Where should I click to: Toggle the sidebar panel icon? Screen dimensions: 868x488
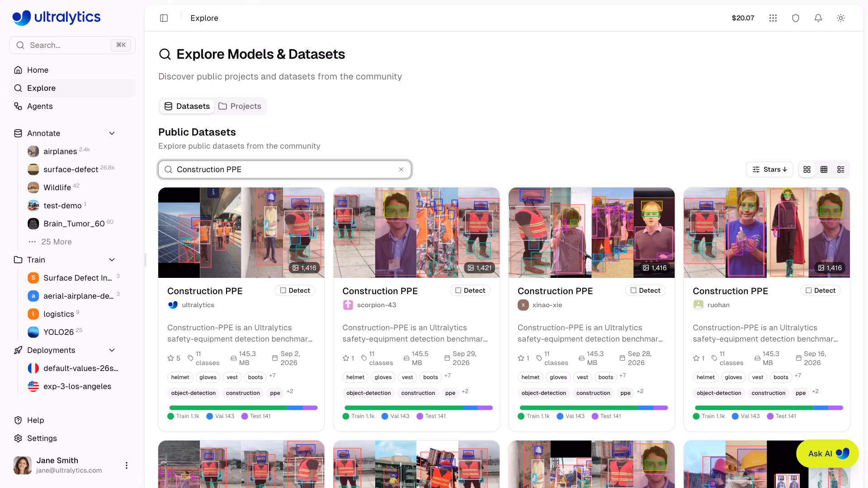pyautogui.click(x=164, y=18)
